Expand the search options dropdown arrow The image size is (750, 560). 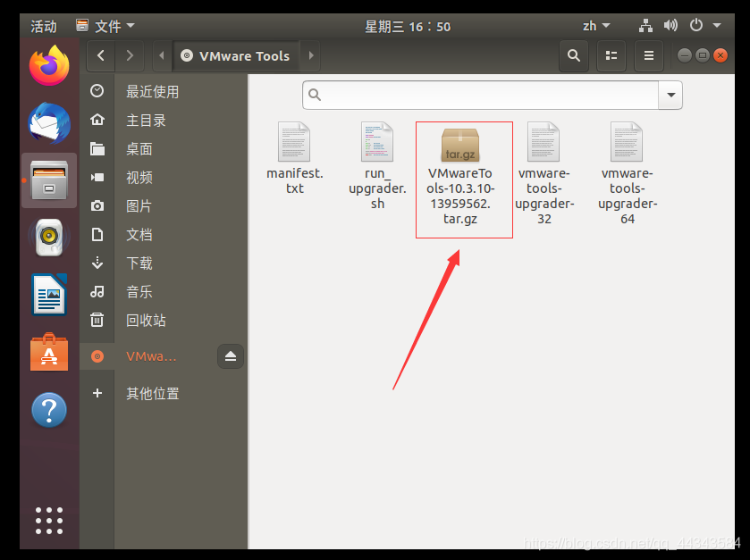(671, 95)
